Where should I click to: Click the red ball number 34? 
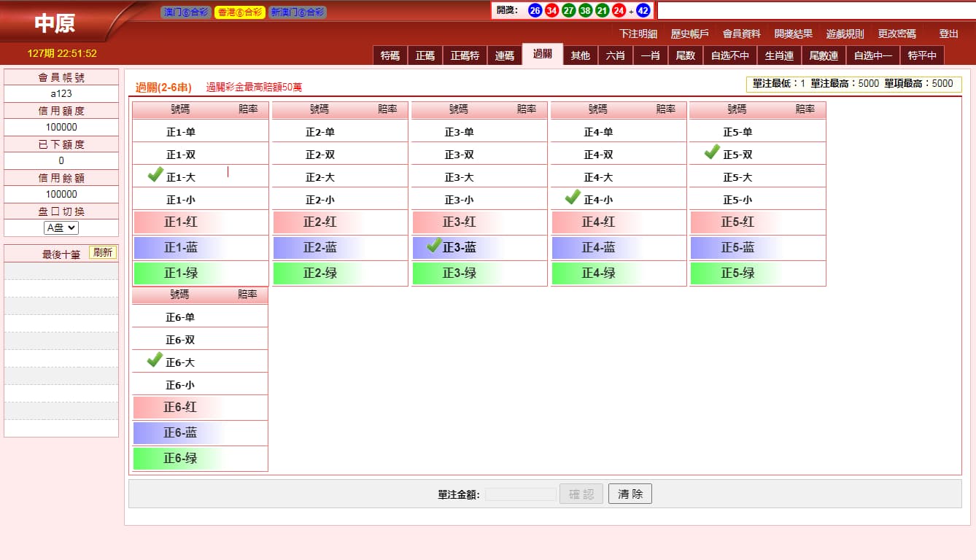[x=551, y=10]
